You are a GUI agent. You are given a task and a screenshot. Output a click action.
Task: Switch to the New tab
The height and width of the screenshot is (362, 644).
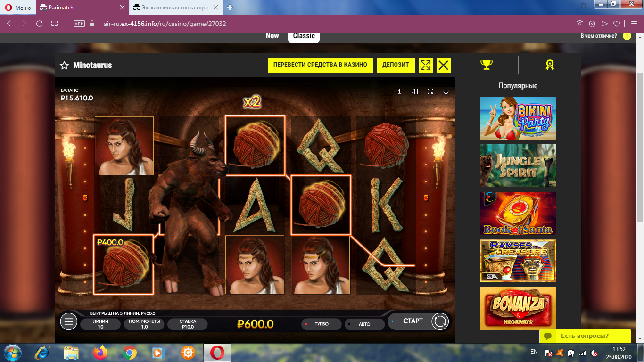point(272,36)
